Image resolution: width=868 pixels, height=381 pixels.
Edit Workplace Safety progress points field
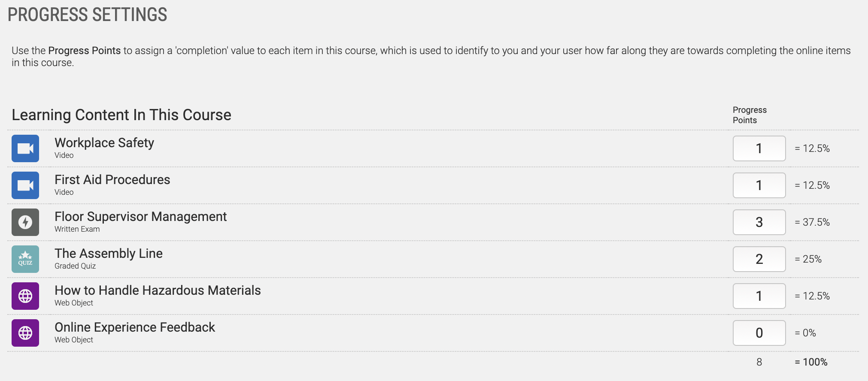click(759, 148)
